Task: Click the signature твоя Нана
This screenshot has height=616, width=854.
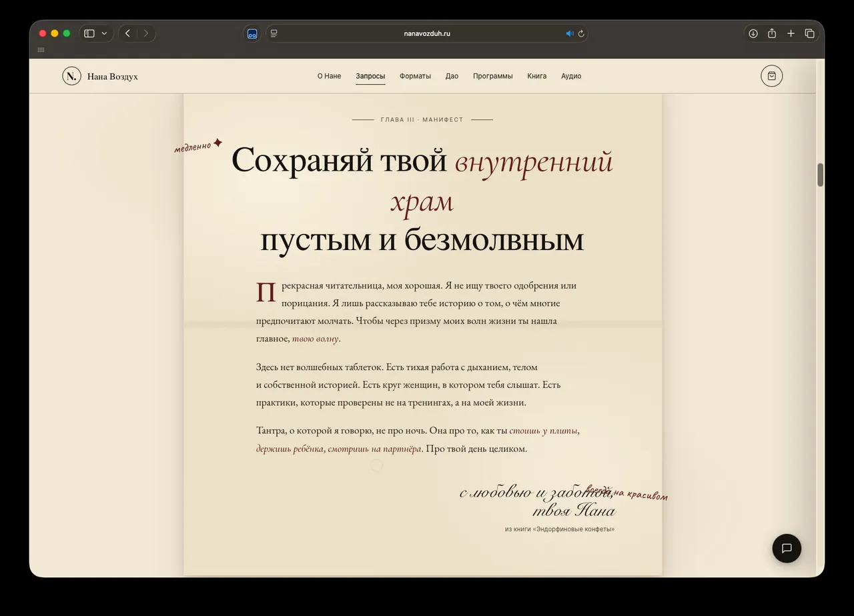Action: click(574, 511)
